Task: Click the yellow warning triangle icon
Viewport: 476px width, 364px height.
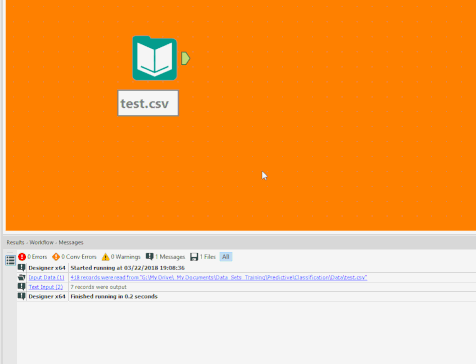Action: [105, 257]
